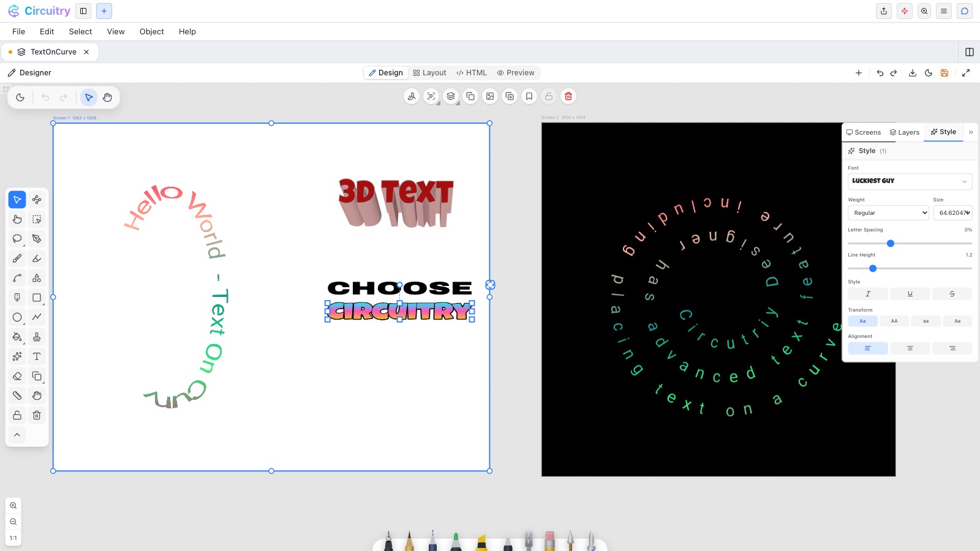The height and width of the screenshot is (551, 980).
Task: Expand the panel tabs overflow chevrons
Action: [x=971, y=132]
